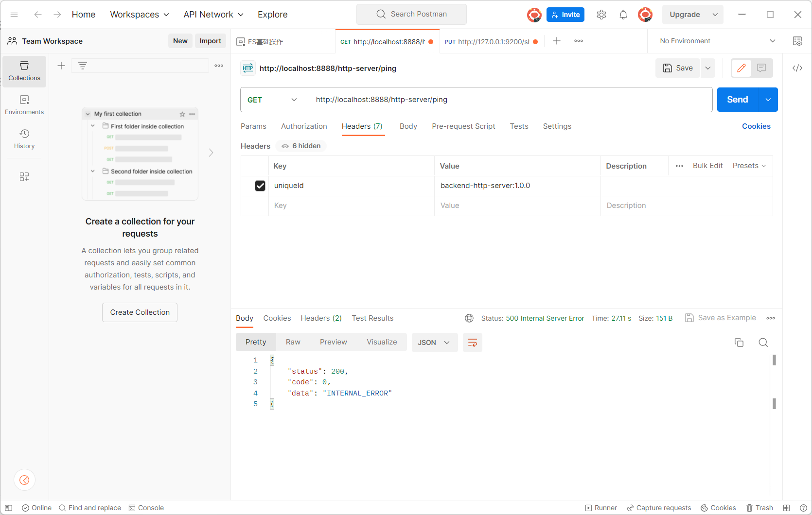Image resolution: width=812 pixels, height=515 pixels.
Task: Copy the response body
Action: click(739, 343)
